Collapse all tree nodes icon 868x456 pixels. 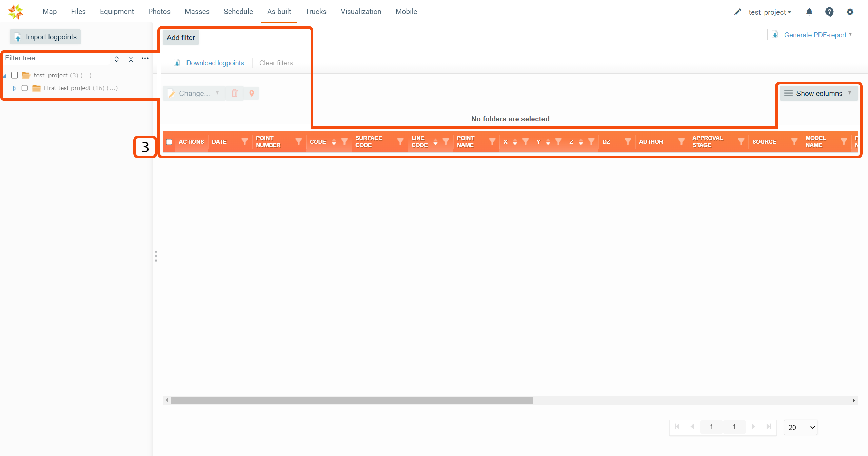(x=131, y=59)
